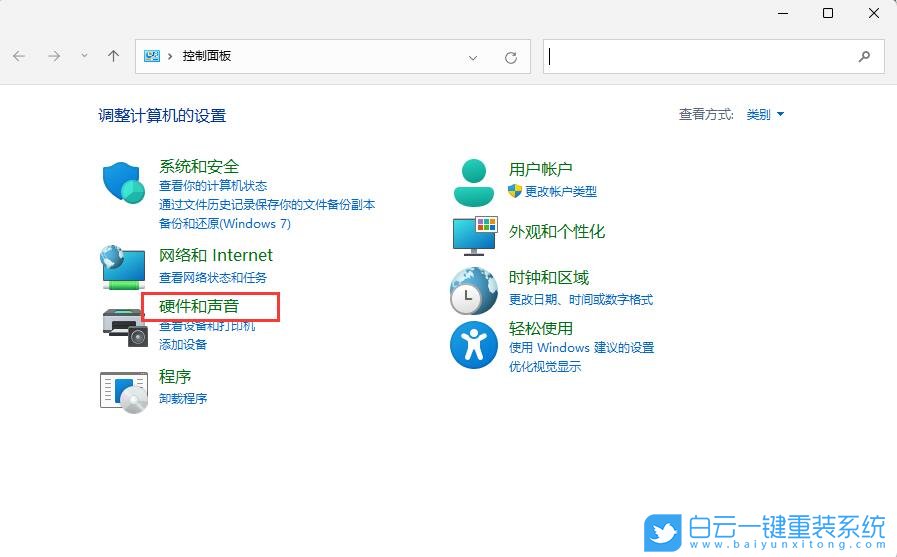Open 更改日期、时间或数字格式 link

click(581, 300)
